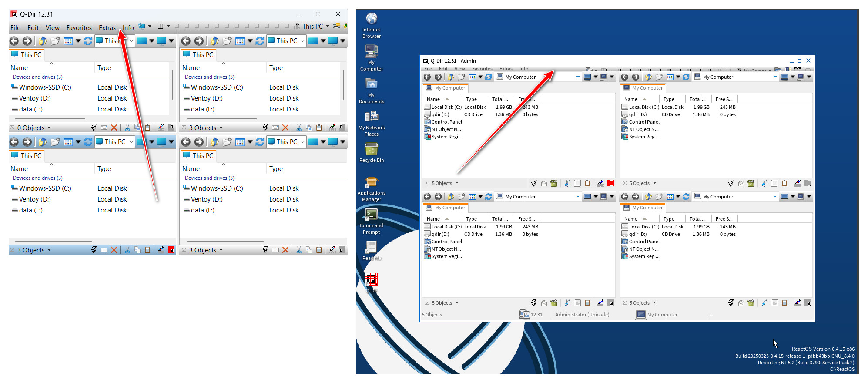868x383 pixels.
Task: Open Internet Browser desktop icon
Action: [372, 25]
